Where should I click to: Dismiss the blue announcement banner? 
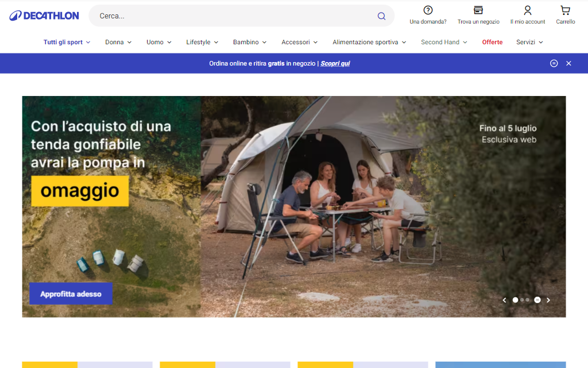pos(568,63)
